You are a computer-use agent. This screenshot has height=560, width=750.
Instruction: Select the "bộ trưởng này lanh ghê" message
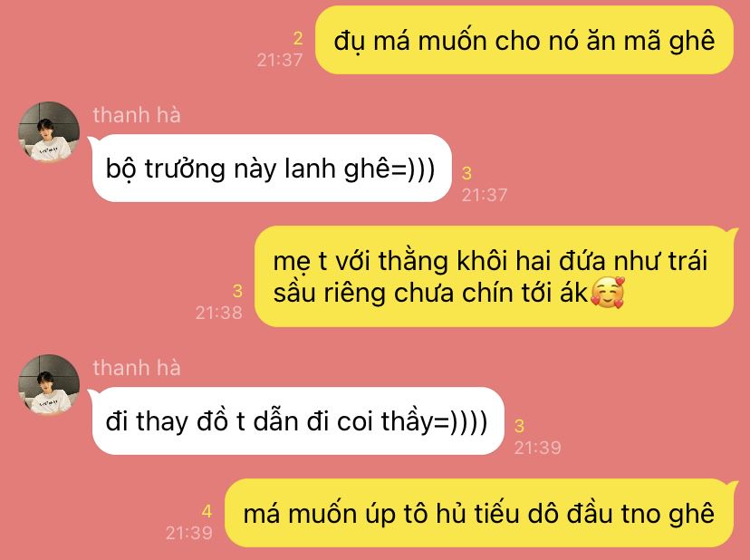(271, 169)
